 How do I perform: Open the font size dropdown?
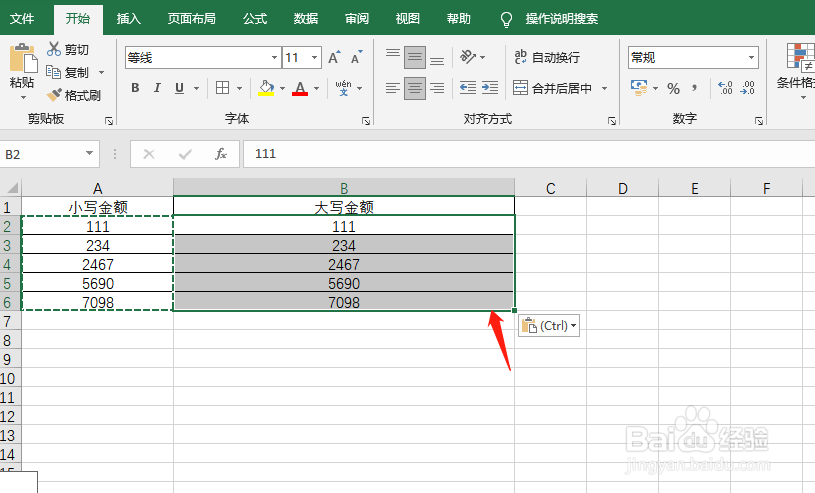click(x=314, y=58)
